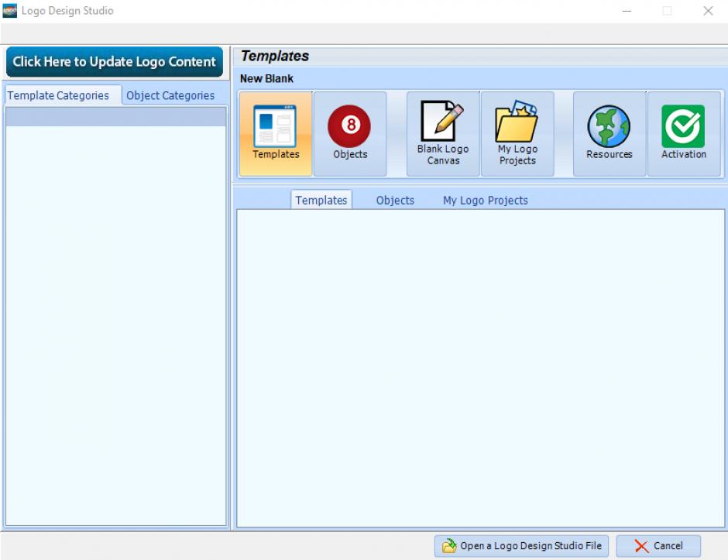Open a Logo Design Studio File
728x560 pixels.
click(x=521, y=545)
